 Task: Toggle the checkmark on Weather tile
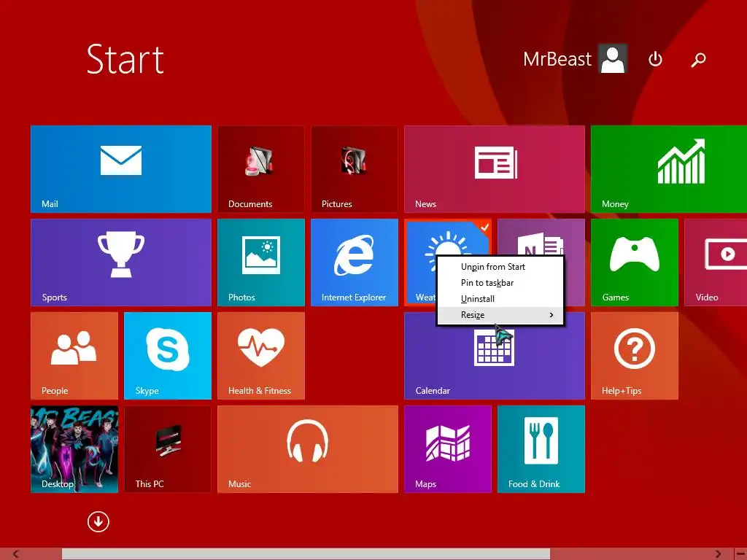click(484, 227)
